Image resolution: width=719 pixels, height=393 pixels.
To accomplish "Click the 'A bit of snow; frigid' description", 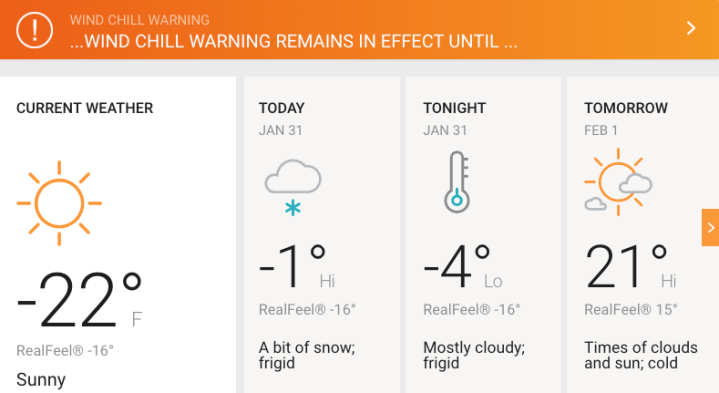I will tap(307, 355).
